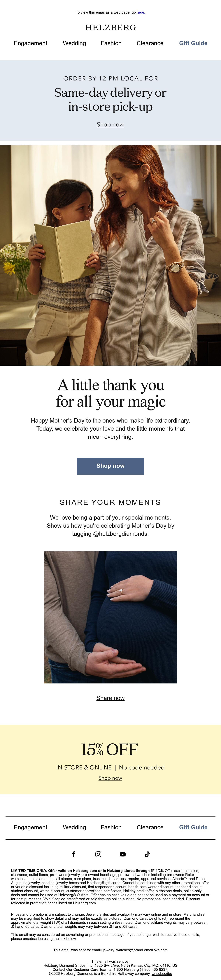Open Engagement in the top navigation
The width and height of the screenshot is (221, 980).
click(31, 43)
